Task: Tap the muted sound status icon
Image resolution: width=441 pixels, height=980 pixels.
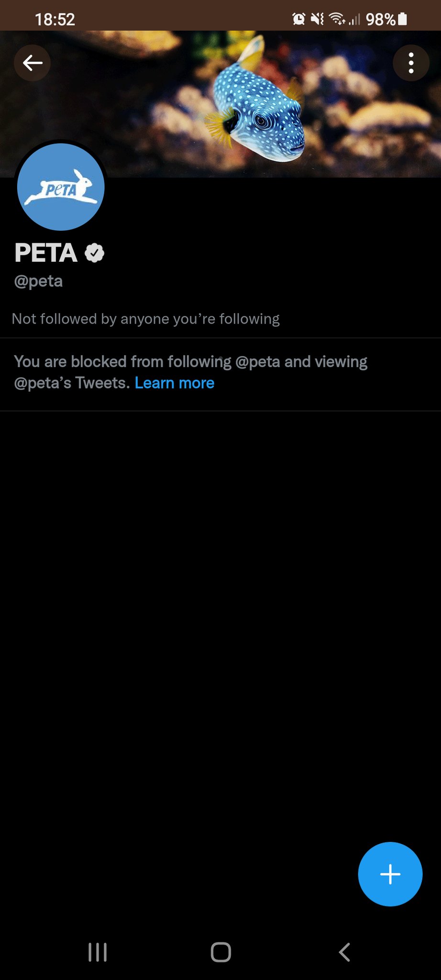Action: pos(317,19)
